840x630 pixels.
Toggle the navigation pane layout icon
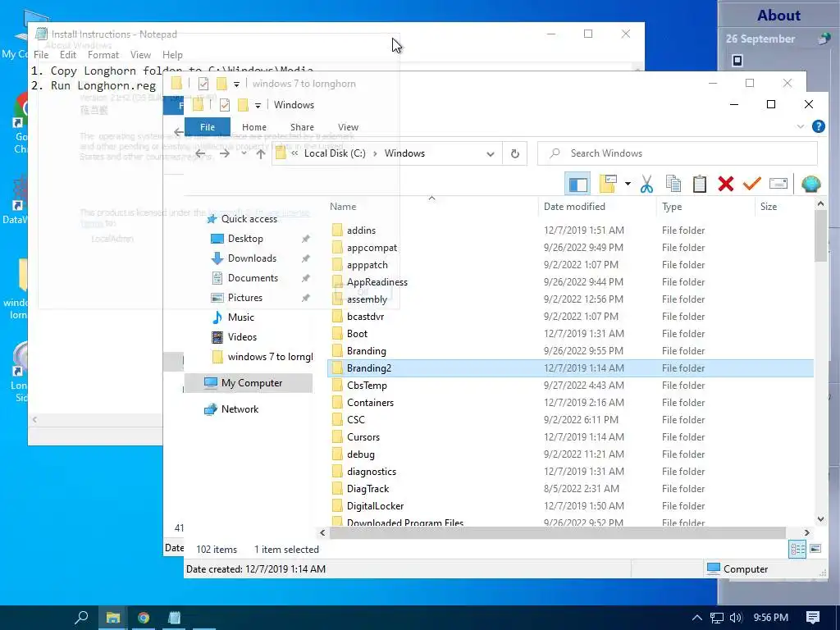[577, 185]
